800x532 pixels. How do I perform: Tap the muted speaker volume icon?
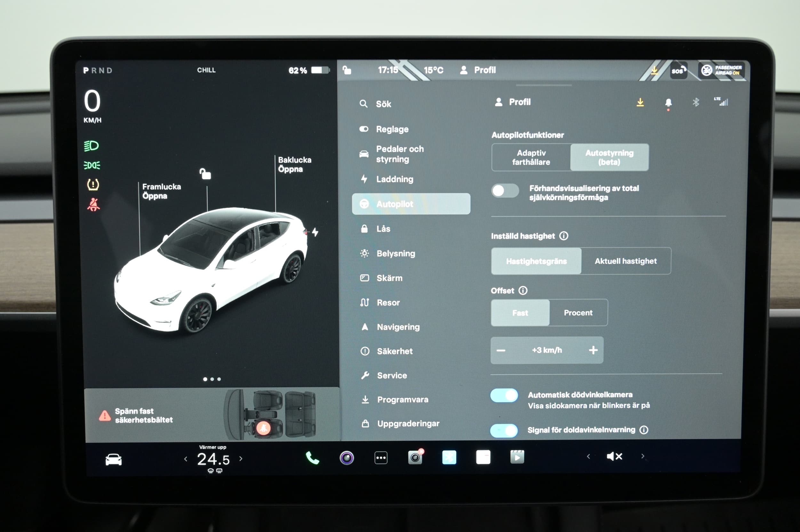(x=614, y=456)
